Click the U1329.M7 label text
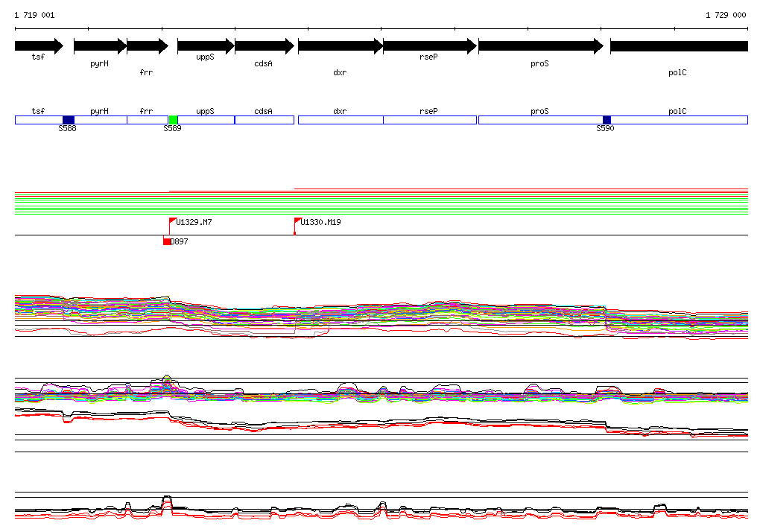763x532 pixels. [x=194, y=223]
